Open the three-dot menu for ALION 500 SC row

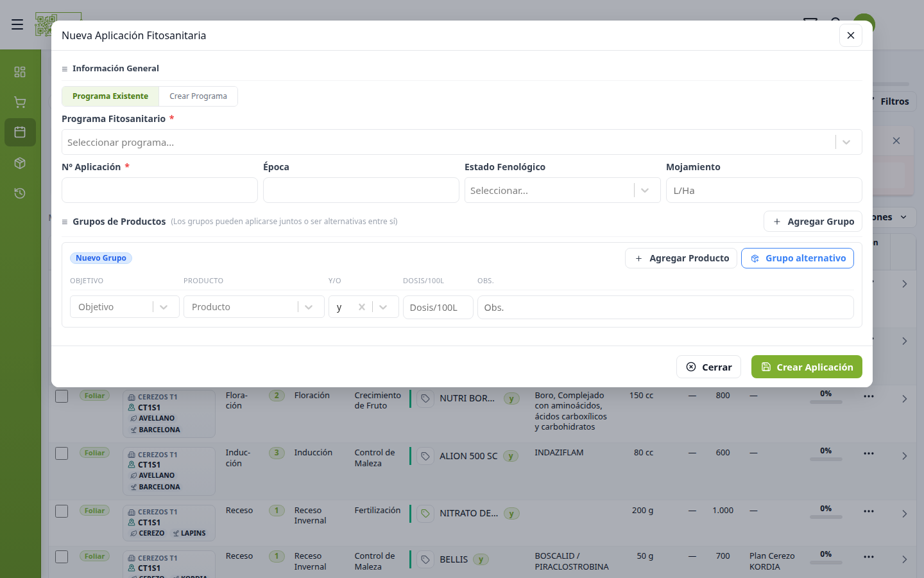869,453
